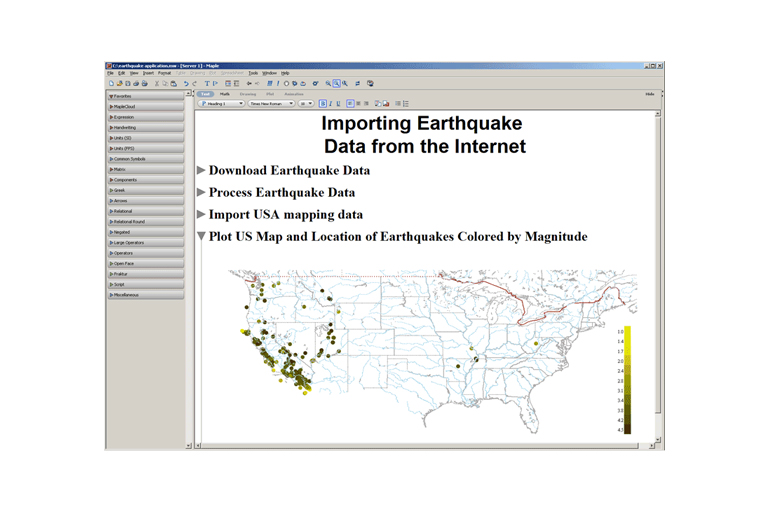Open the Insert menu
Viewport: 768px width, 512px height.
[148, 73]
